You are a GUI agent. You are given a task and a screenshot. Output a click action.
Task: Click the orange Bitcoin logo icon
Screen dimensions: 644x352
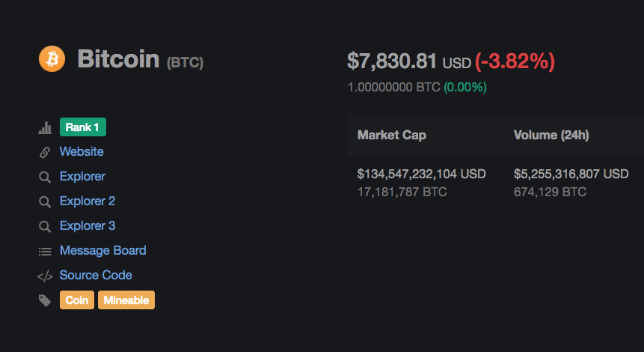click(x=52, y=58)
